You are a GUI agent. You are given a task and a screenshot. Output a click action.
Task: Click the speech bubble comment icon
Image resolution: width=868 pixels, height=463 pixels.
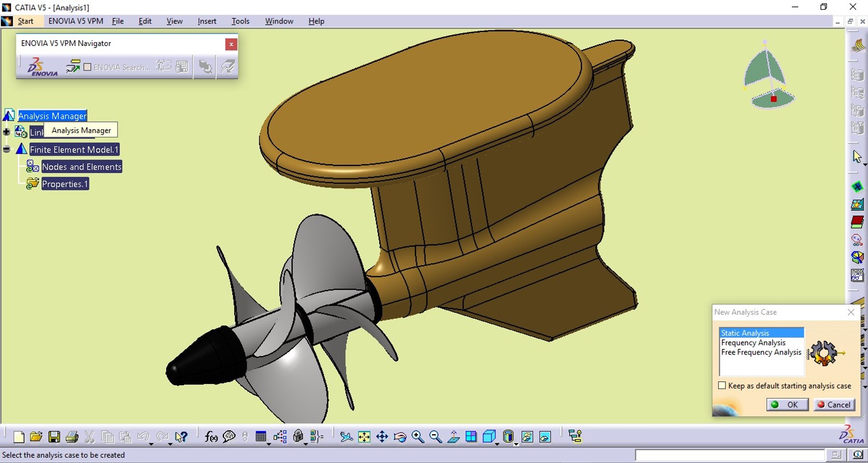pyautogui.click(x=229, y=437)
